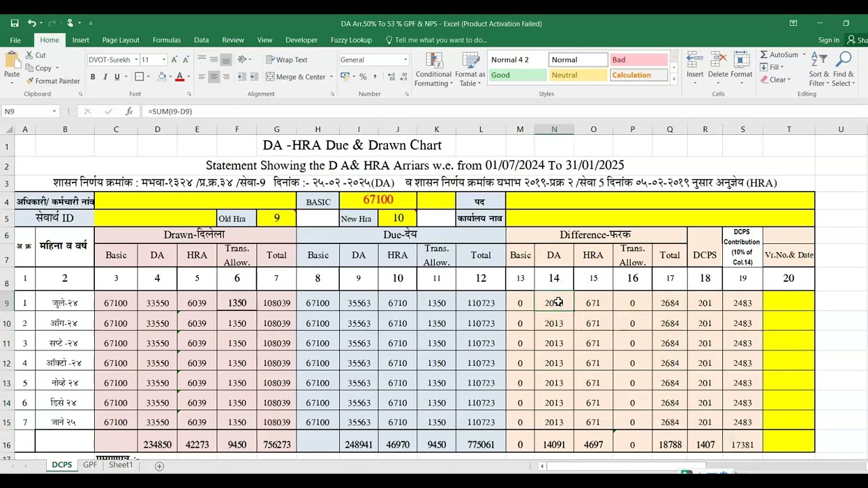Open Sort & Filter options
The width and height of the screenshot is (868, 488).
tap(819, 70)
